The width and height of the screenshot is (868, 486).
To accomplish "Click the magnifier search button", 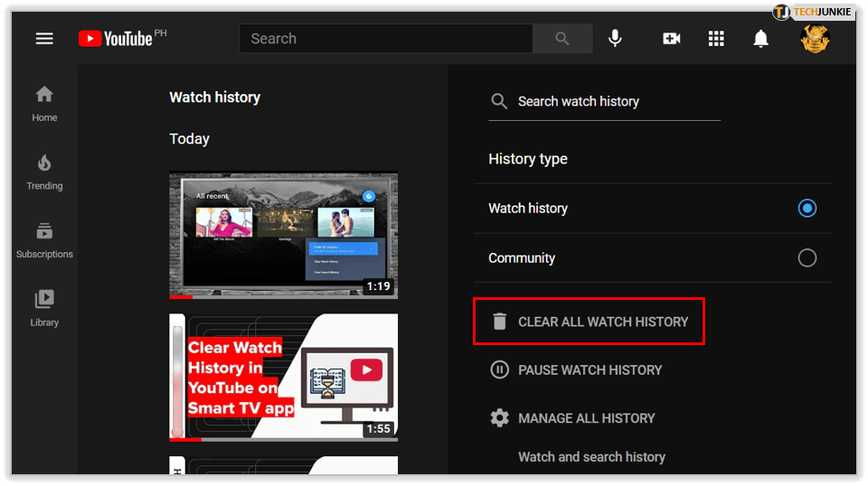I will click(x=562, y=39).
